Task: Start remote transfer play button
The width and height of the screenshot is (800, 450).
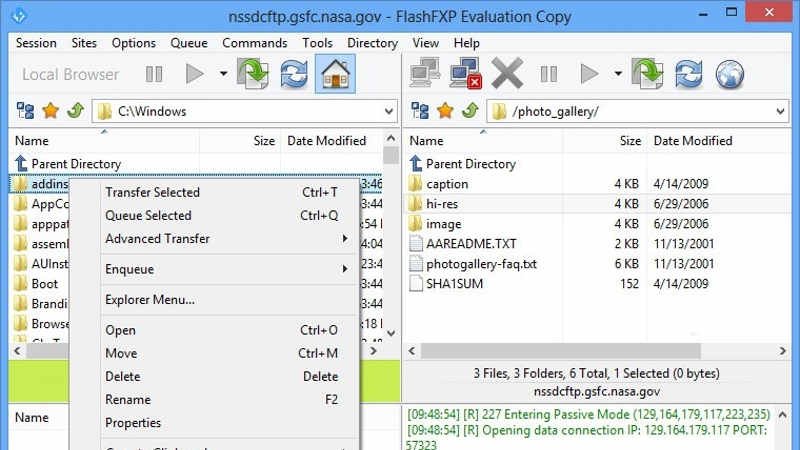Action: (589, 74)
